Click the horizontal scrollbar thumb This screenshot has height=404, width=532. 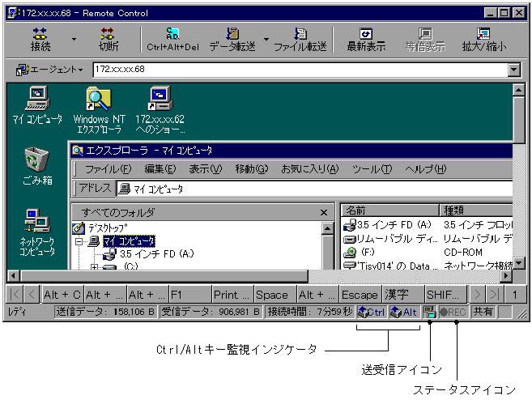point(164,275)
